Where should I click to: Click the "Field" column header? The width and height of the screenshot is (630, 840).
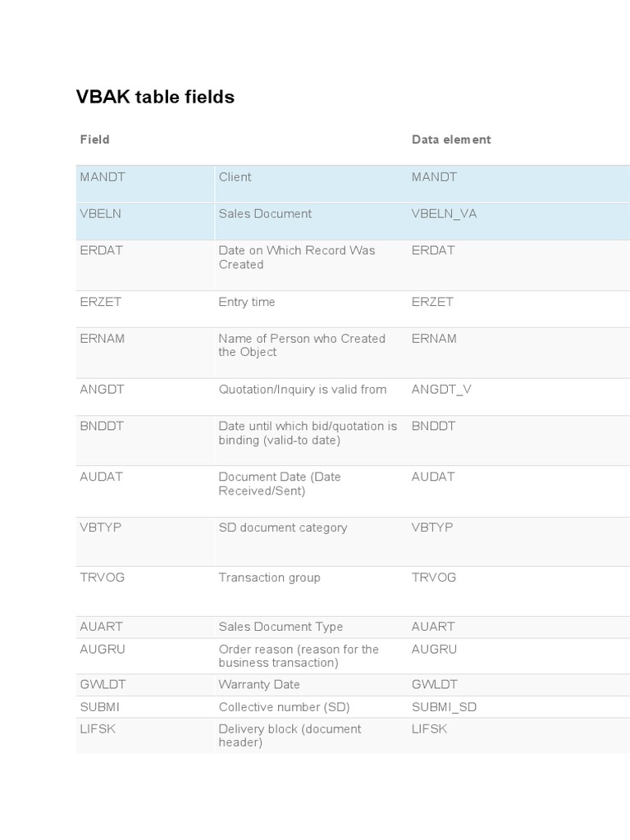click(x=94, y=139)
